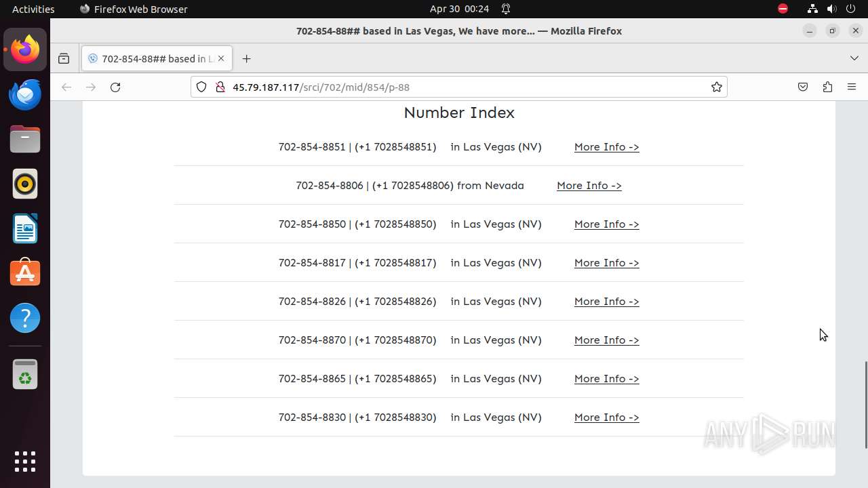Close the Firefox window
Viewport: 868px width, 488px height.
click(x=855, y=30)
